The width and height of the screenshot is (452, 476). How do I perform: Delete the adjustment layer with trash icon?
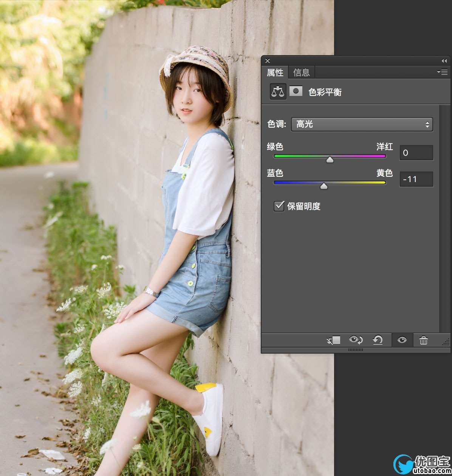click(x=424, y=340)
